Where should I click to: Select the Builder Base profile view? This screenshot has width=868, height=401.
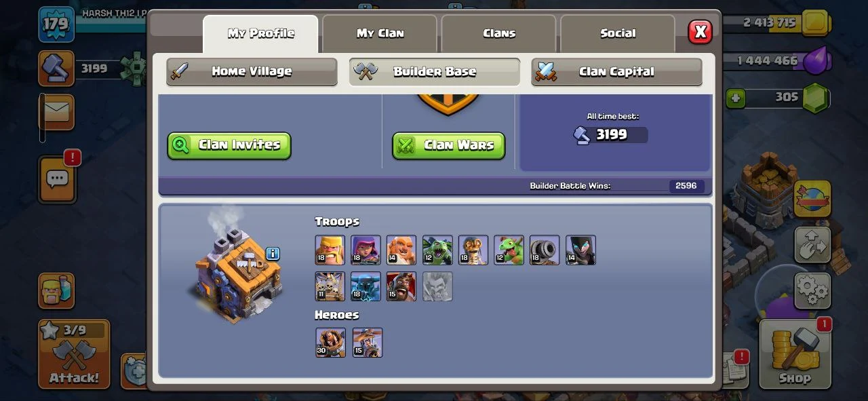point(435,72)
